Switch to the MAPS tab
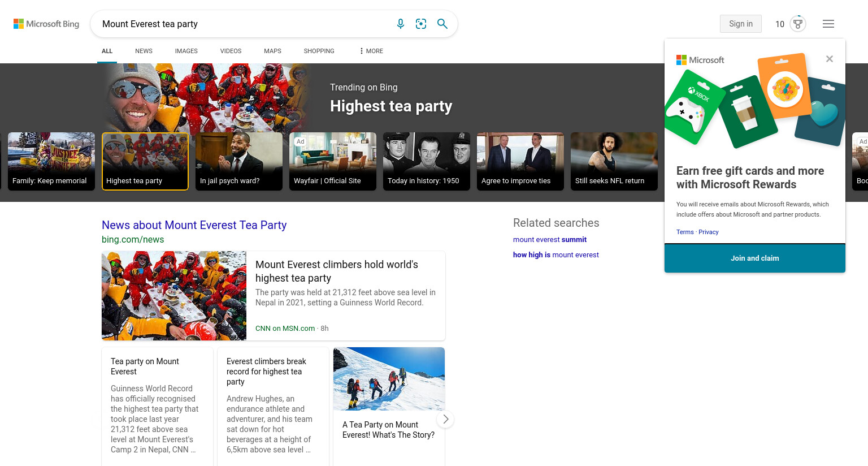The image size is (868, 466). 272,51
